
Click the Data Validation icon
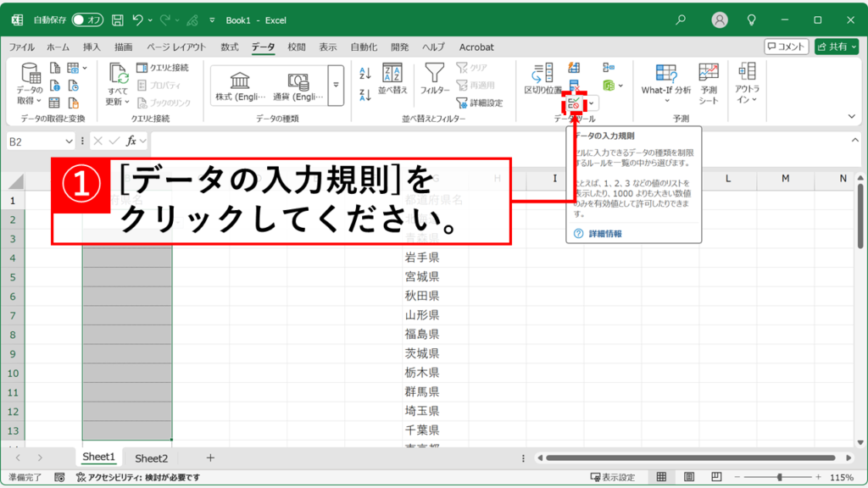tap(574, 103)
